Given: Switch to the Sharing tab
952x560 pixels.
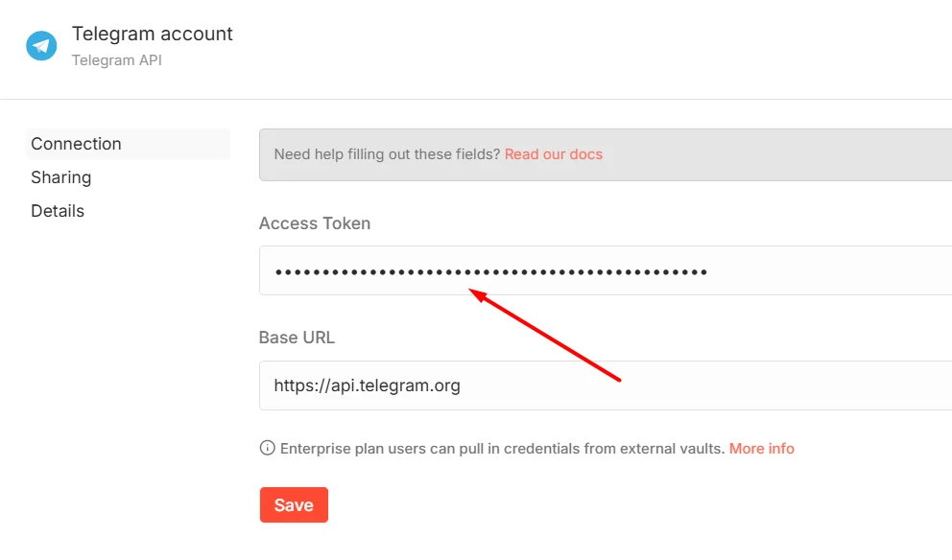Looking at the screenshot, I should tap(61, 177).
